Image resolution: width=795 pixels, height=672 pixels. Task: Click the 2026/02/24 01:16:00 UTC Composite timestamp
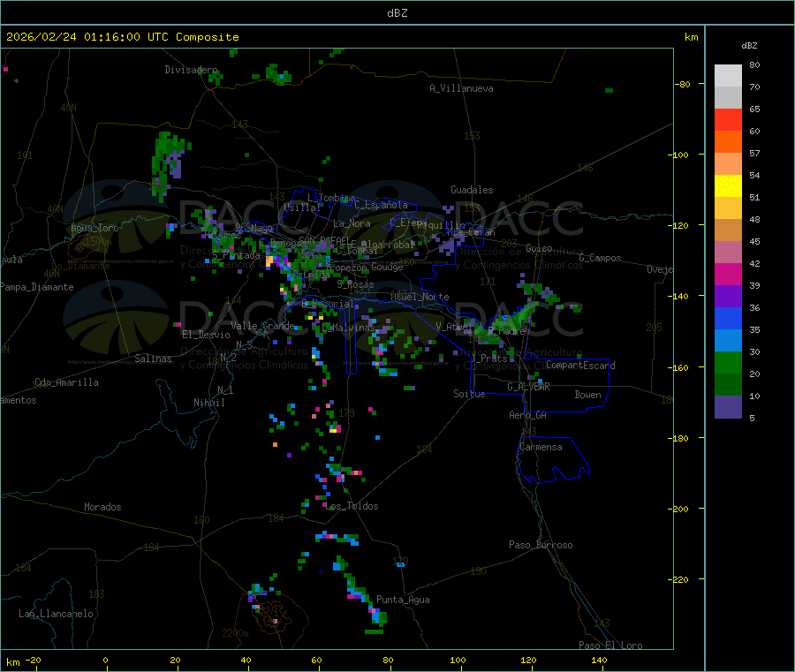[x=122, y=37]
